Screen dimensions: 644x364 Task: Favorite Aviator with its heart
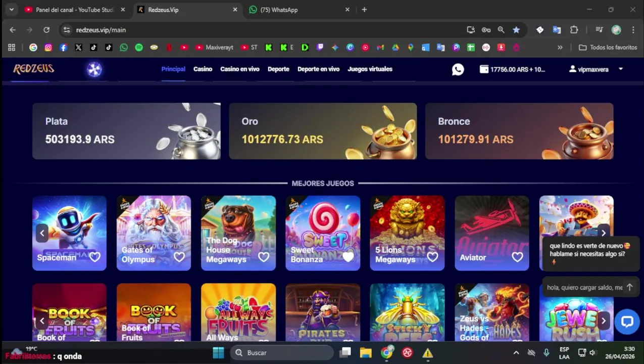point(517,257)
